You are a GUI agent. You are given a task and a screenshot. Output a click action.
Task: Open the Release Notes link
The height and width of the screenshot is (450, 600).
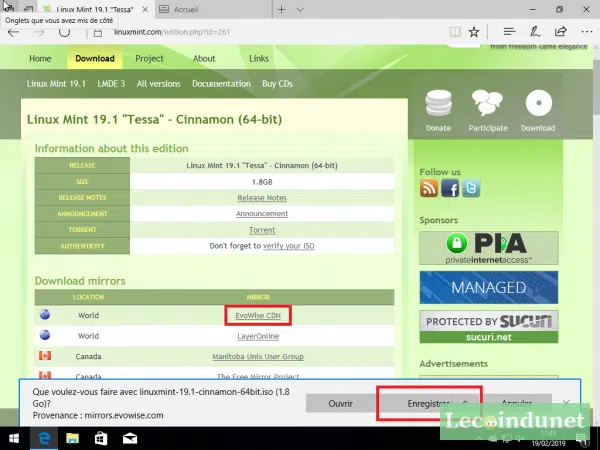[262, 198]
